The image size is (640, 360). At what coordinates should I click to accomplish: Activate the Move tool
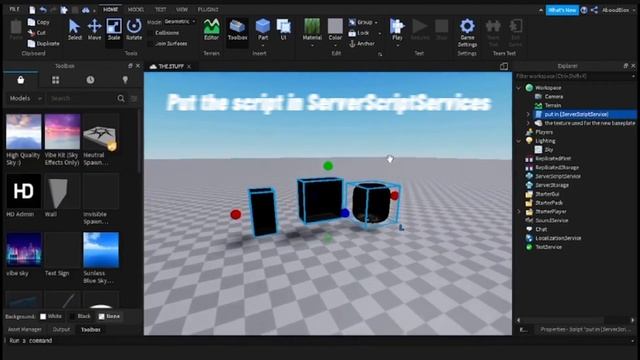[94, 29]
